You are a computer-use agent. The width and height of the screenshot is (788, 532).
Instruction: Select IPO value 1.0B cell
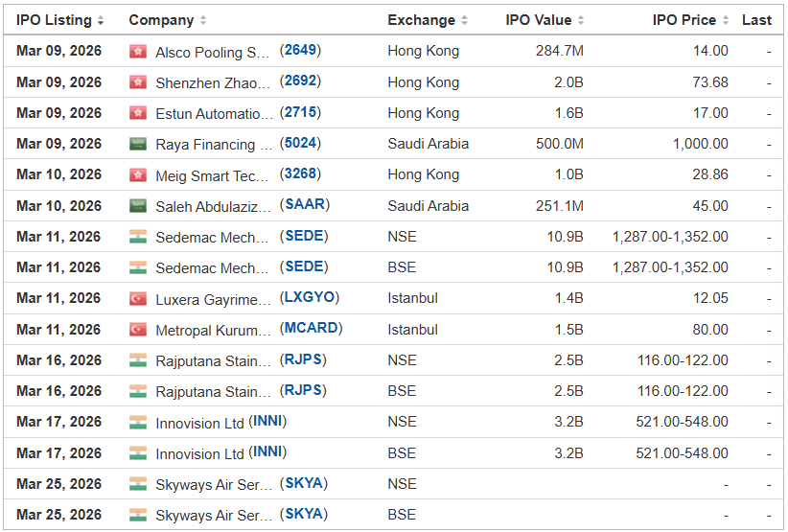point(568,174)
